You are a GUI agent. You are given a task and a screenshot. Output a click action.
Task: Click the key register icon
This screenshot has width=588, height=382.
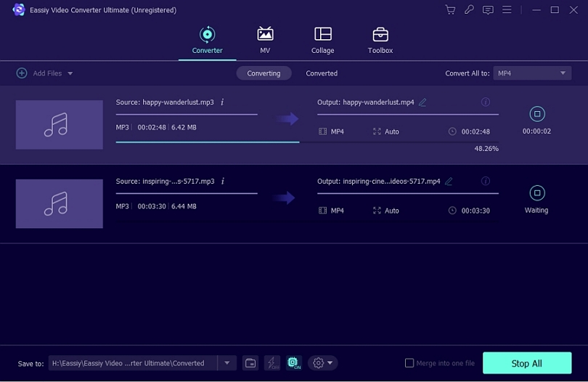(469, 9)
